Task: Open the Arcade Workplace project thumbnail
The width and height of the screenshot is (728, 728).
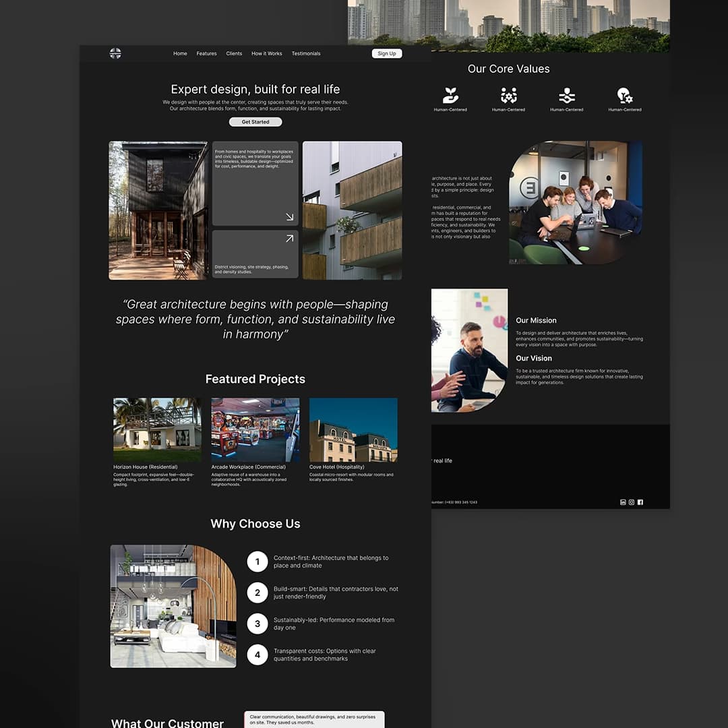Action: tap(255, 429)
